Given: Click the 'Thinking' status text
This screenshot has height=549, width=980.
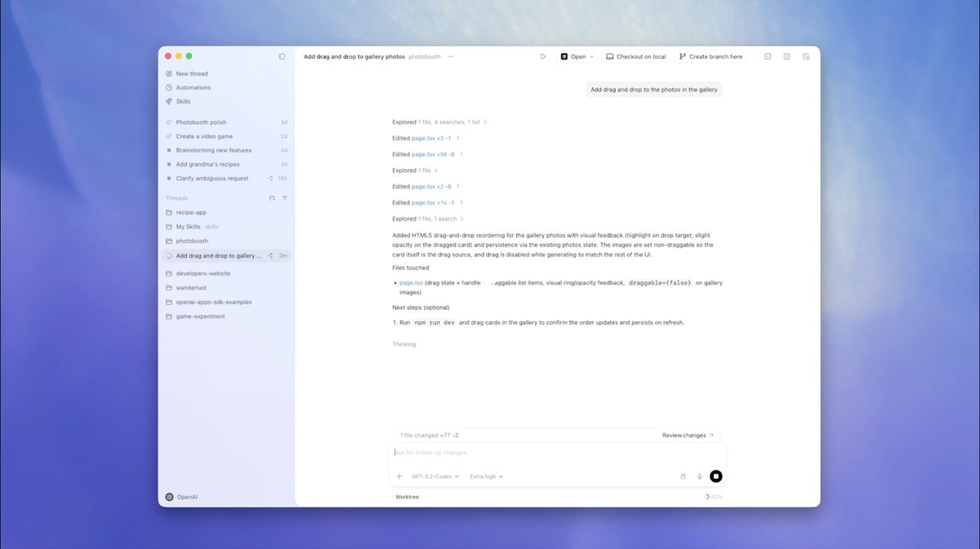Looking at the screenshot, I should tap(404, 344).
